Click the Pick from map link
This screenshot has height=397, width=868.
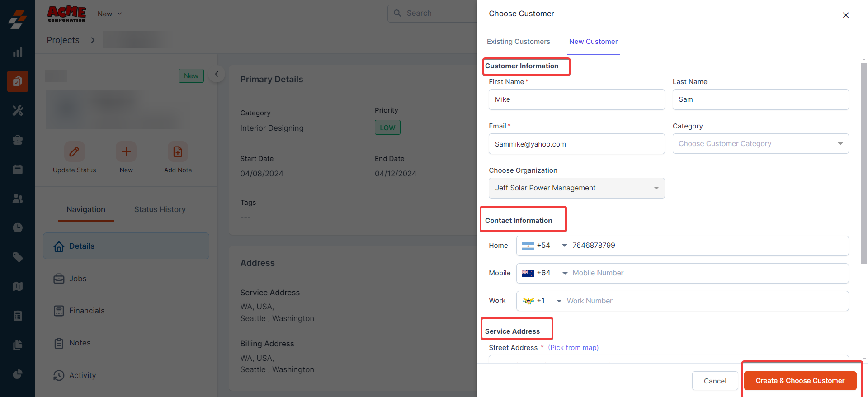[x=573, y=348]
